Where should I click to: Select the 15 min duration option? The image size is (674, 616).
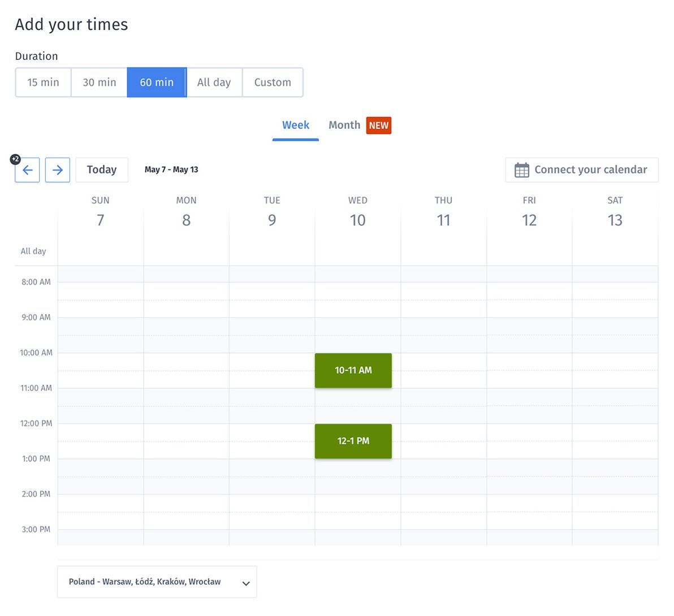pos(43,83)
